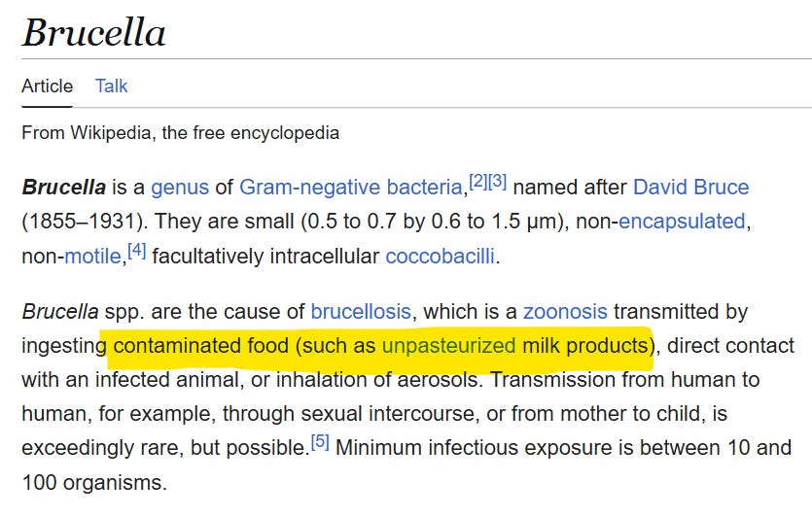Switch to the Talk tab
Viewport: 812px width, 517px height.
(x=111, y=86)
